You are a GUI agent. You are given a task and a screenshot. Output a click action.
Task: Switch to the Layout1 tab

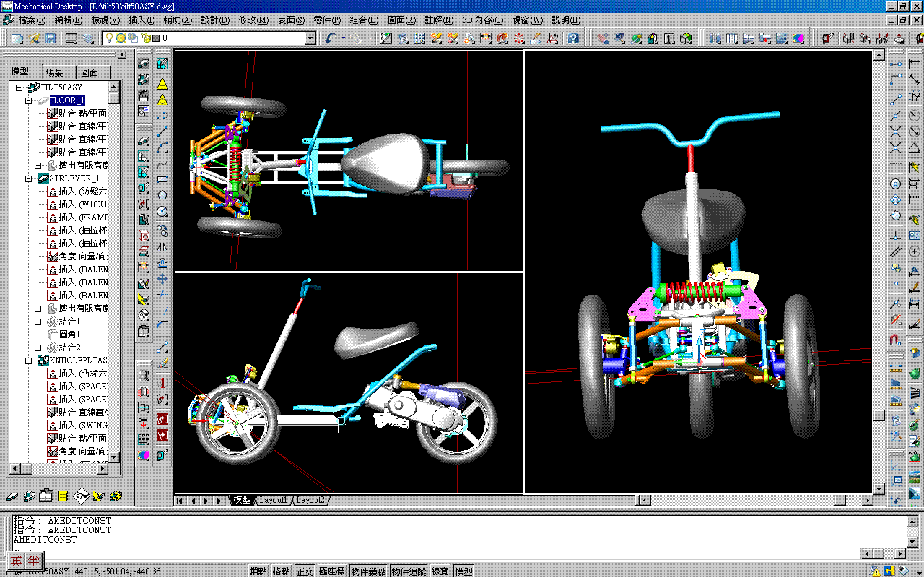pyautogui.click(x=273, y=500)
